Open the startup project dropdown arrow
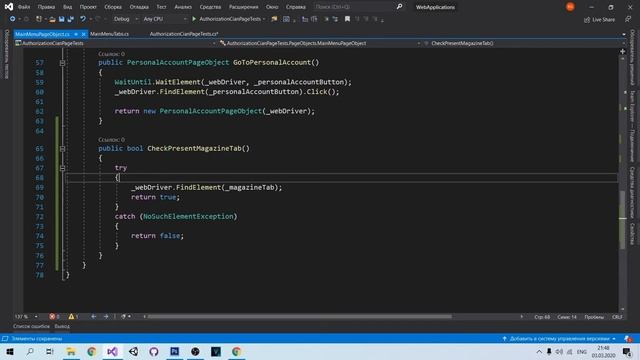Screen dimensions: 640x360 (264, 19)
